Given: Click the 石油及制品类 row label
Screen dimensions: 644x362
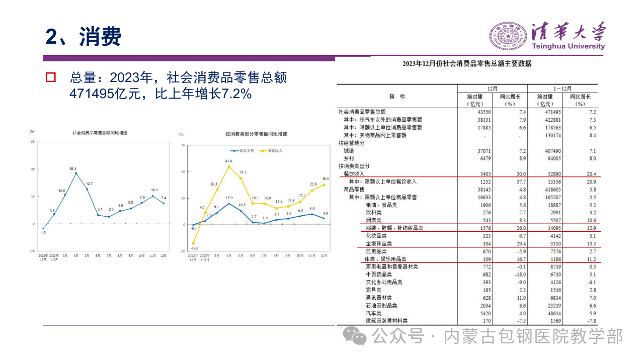Looking at the screenshot, I should click(381, 305).
